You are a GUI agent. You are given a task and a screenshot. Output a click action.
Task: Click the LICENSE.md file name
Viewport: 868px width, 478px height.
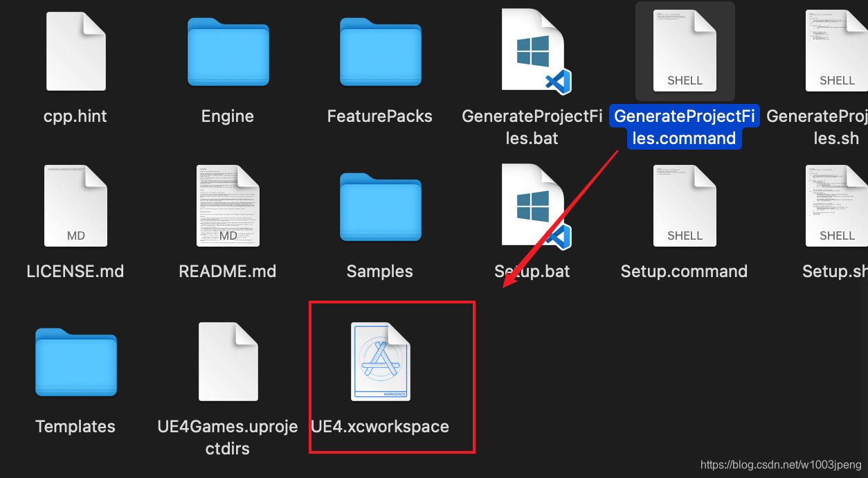coord(75,271)
